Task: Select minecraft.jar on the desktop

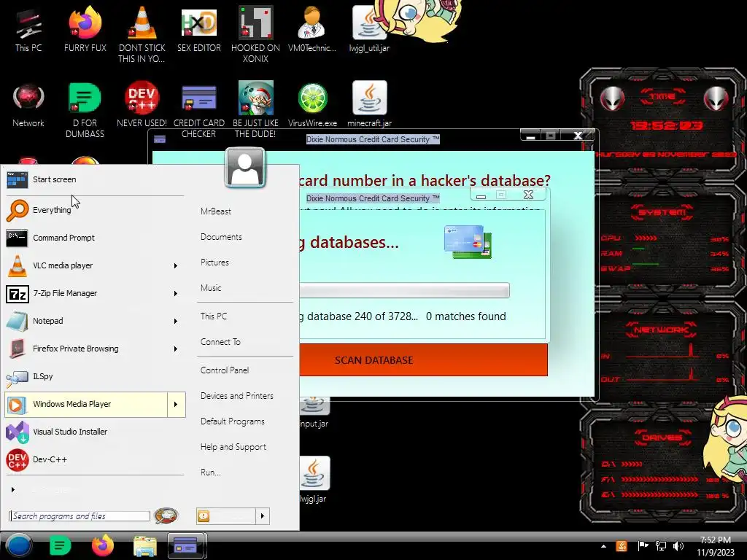Action: click(369, 105)
